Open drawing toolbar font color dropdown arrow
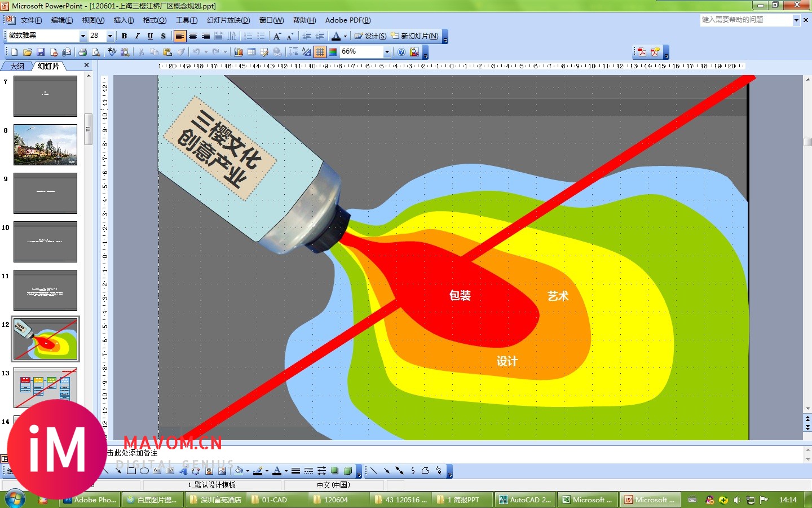 [x=286, y=471]
